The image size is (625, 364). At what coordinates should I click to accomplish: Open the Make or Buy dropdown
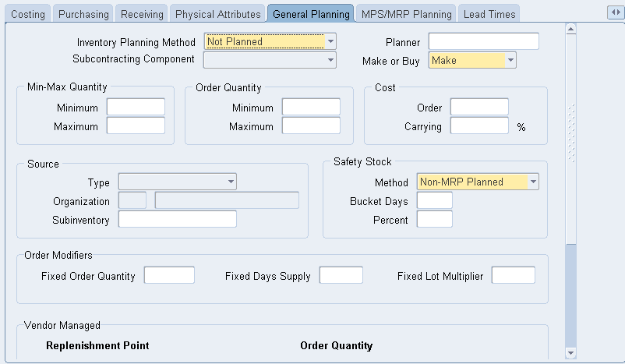(x=510, y=60)
